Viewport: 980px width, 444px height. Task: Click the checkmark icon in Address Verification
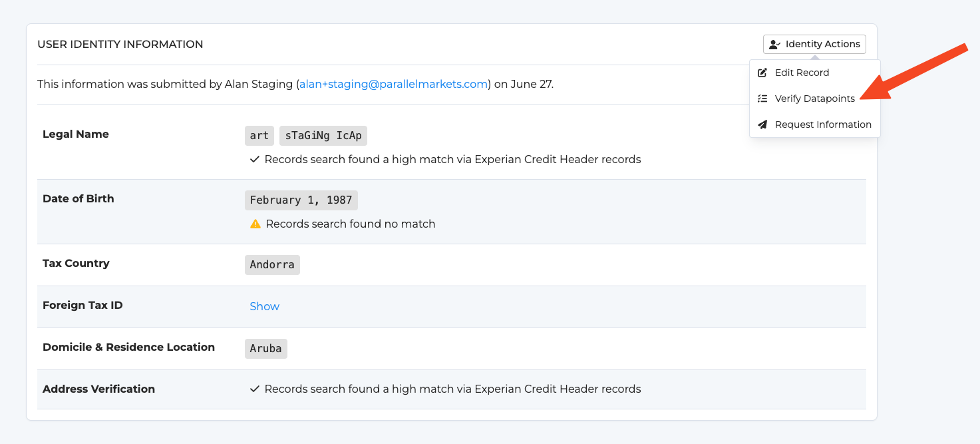[x=254, y=389]
